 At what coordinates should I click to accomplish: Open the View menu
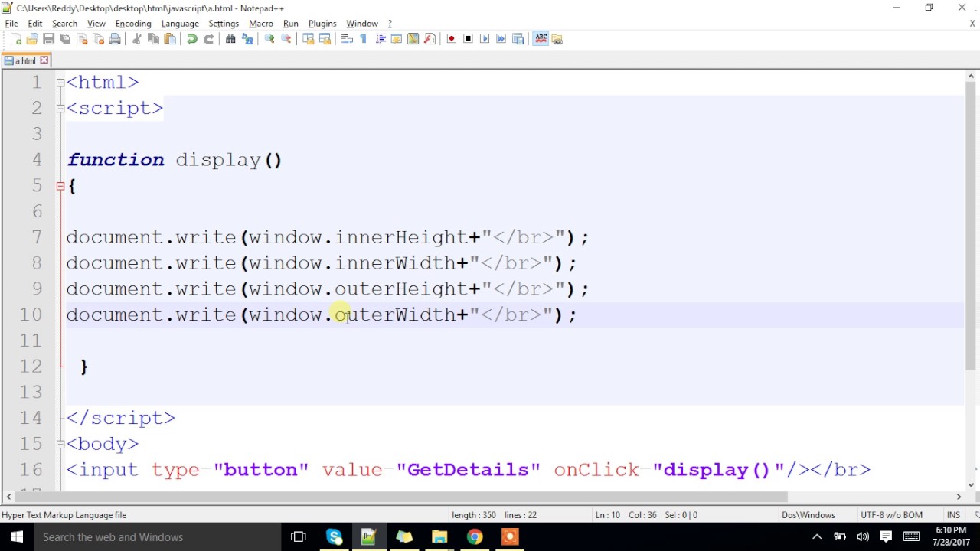click(x=96, y=24)
